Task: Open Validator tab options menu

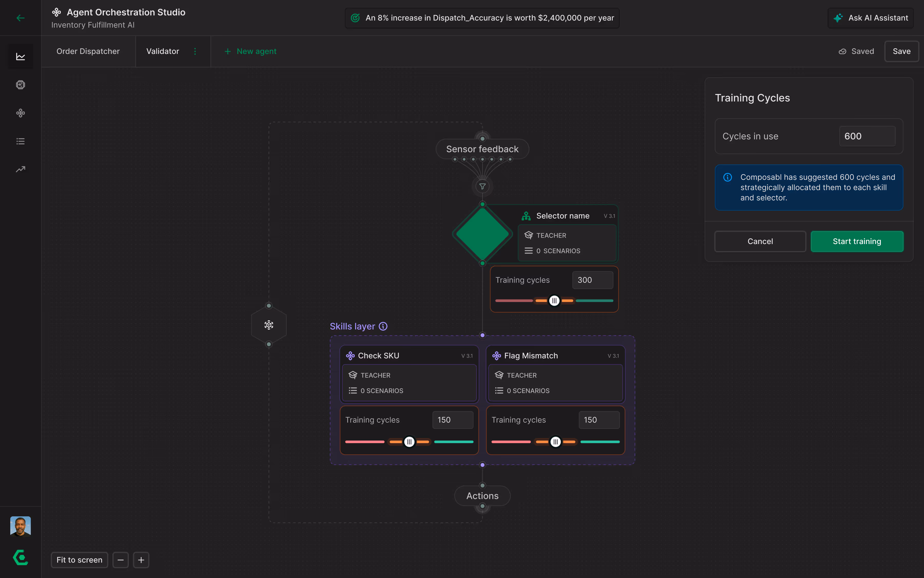Action: coord(195,51)
